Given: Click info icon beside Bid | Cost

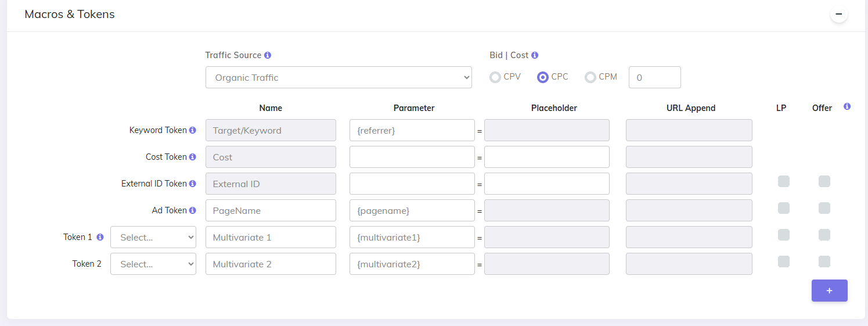Looking at the screenshot, I should point(535,55).
